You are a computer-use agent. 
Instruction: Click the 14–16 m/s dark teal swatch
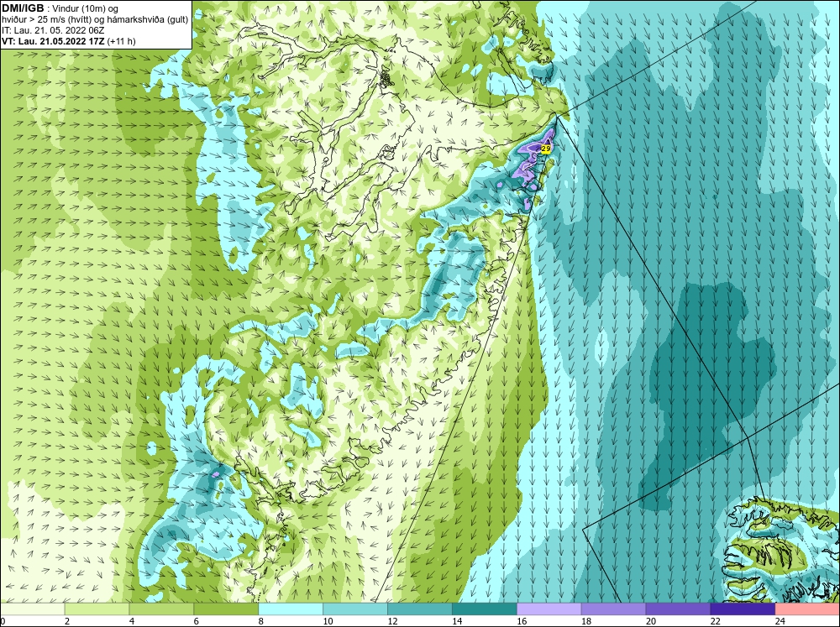coord(485,609)
